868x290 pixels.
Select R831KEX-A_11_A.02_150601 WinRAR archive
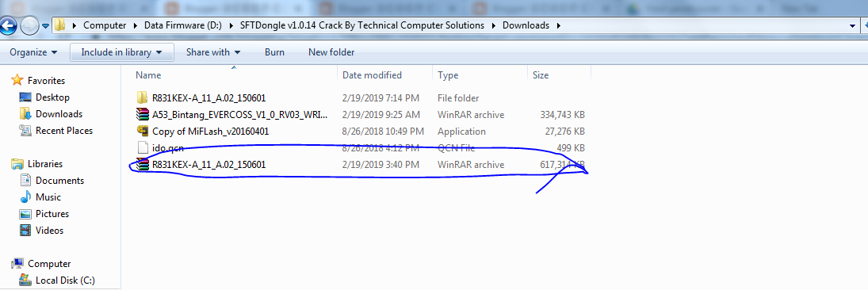208,165
